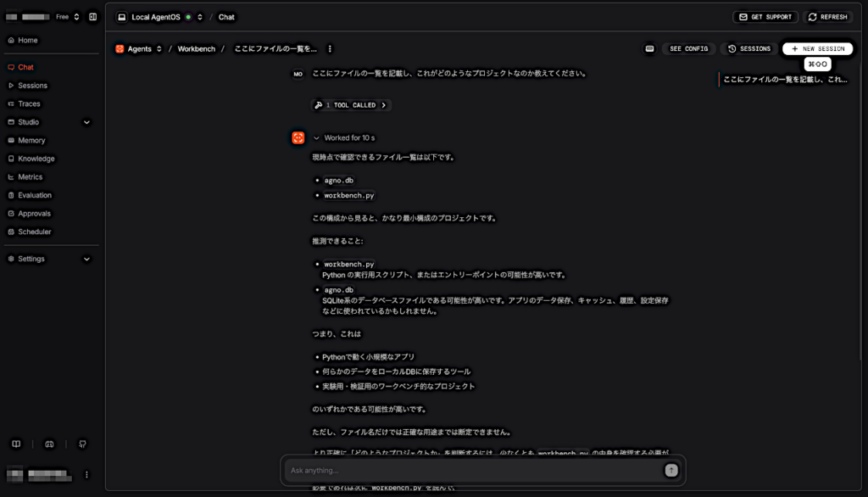This screenshot has width=868, height=497.
Task: Open the three-dot menu beside the session title
Action: click(330, 48)
